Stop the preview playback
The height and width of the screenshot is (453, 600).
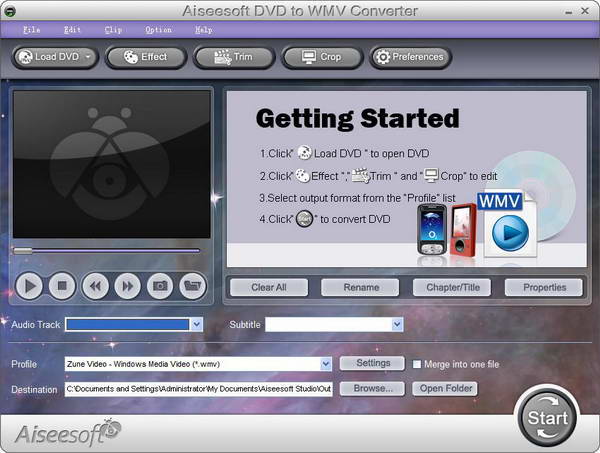(62, 286)
